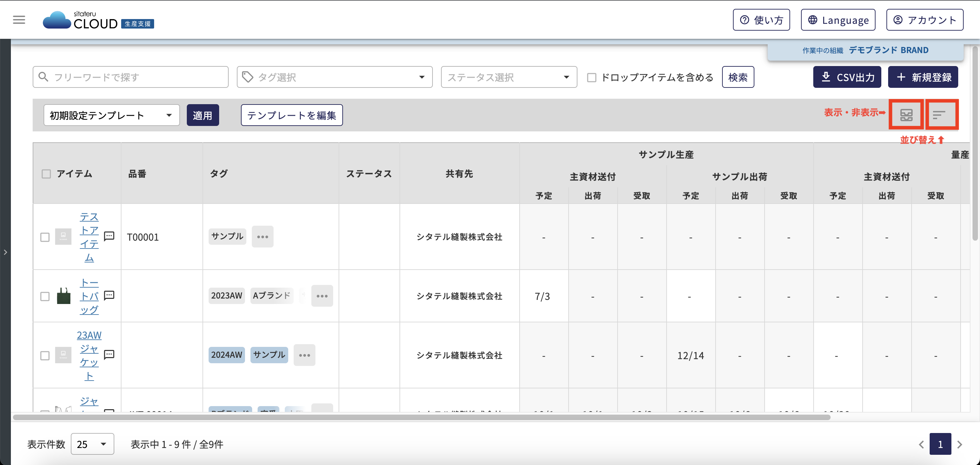The height and width of the screenshot is (465, 980).
Task: Click the sitateru CLOUD logo
Action: (x=98, y=20)
